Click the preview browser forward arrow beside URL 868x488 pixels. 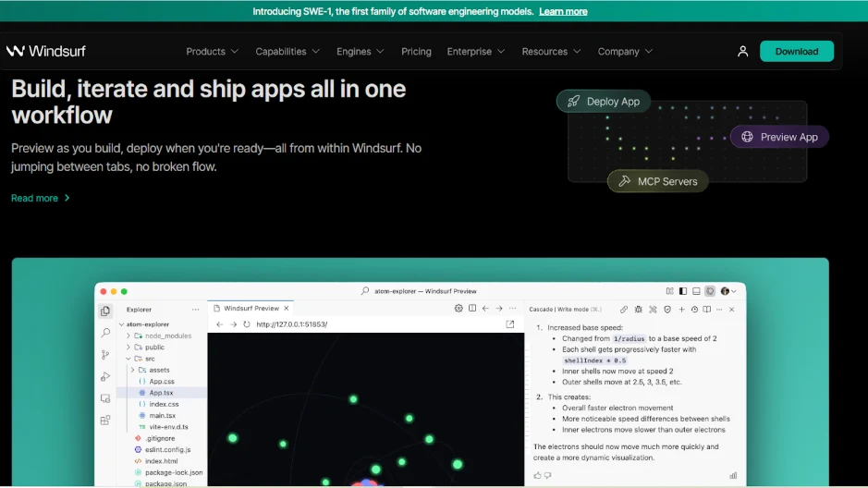coord(233,324)
